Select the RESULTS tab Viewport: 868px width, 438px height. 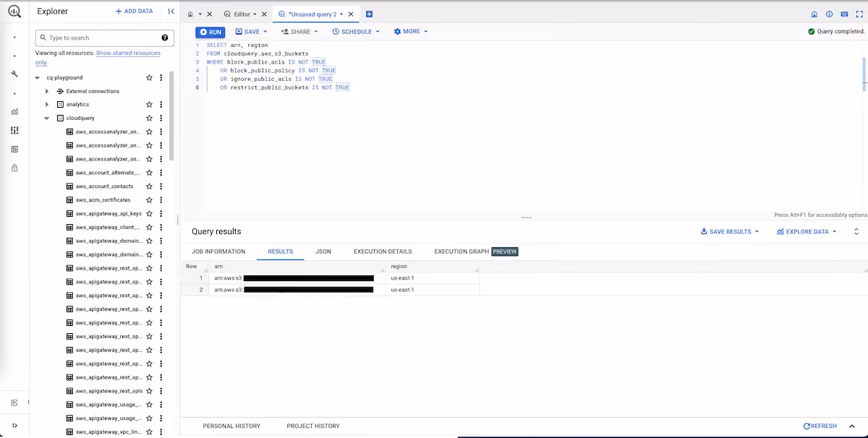[281, 252]
